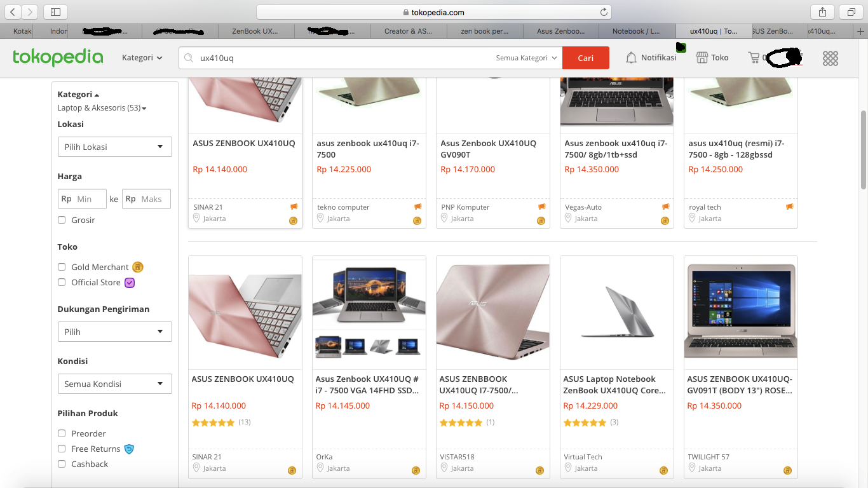The height and width of the screenshot is (488, 868).
Task: Open the shopping cart icon
Action: point(754,58)
